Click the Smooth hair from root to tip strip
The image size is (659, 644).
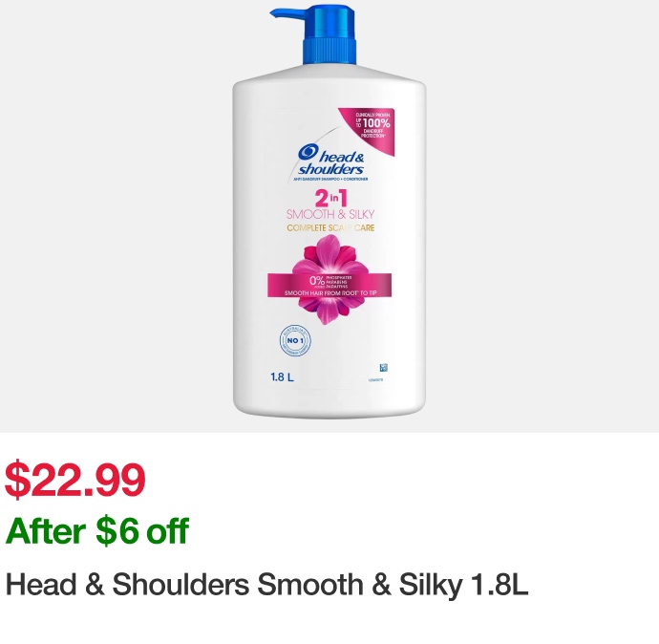tap(330, 292)
